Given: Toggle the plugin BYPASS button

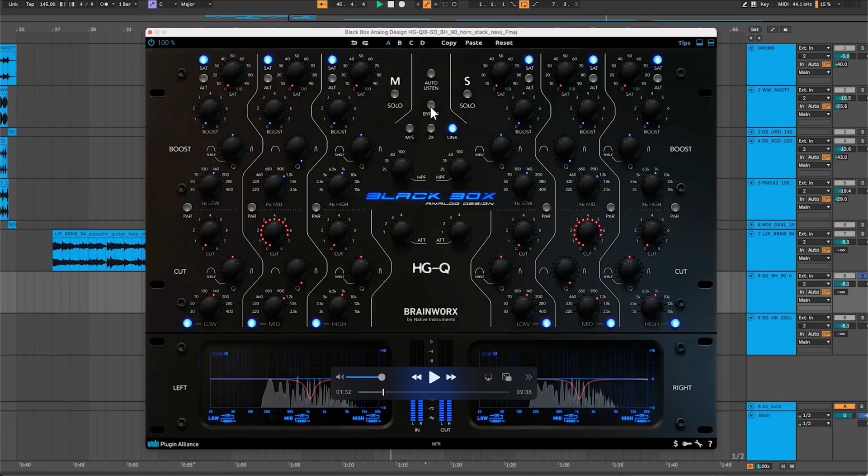Looking at the screenshot, I should tap(431, 105).
